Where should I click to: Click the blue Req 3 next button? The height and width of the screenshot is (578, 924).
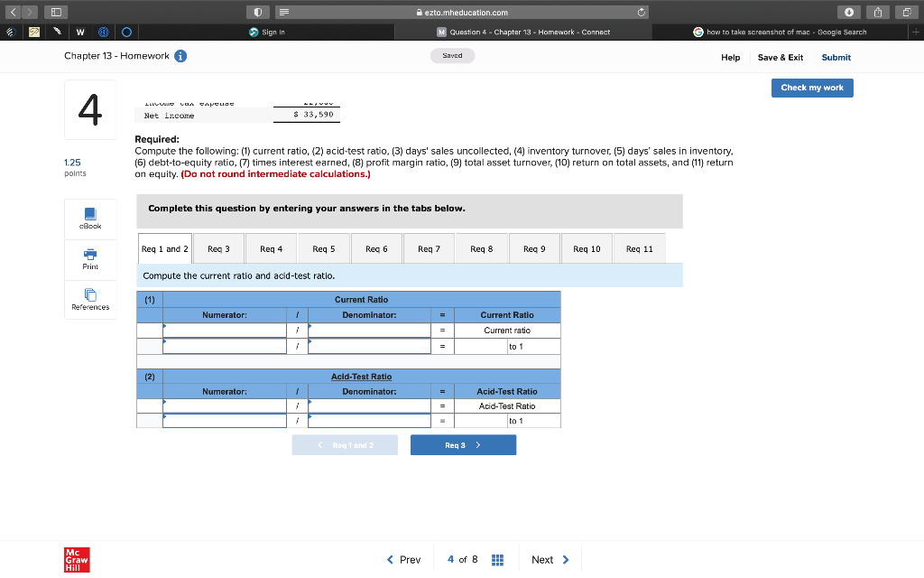[463, 445]
